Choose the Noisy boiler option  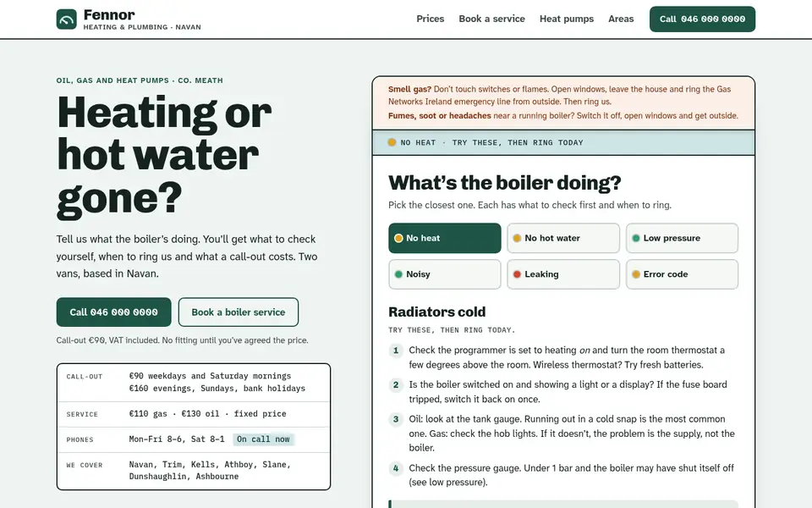coord(445,274)
